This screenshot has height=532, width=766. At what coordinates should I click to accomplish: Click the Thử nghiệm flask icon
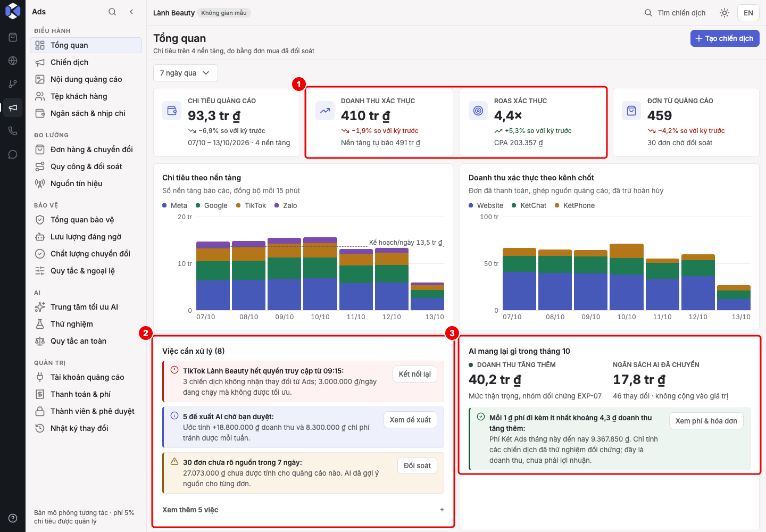40,324
